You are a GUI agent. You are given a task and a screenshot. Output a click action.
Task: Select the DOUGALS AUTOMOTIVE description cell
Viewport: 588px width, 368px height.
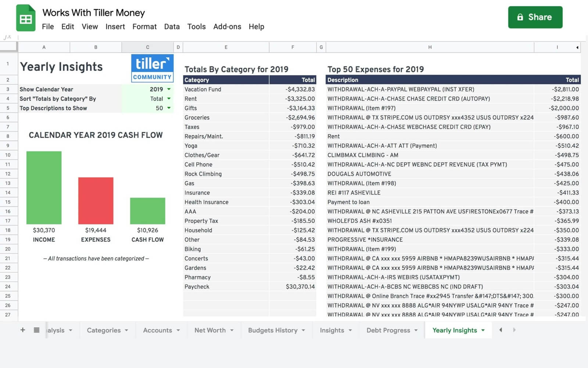(430, 174)
